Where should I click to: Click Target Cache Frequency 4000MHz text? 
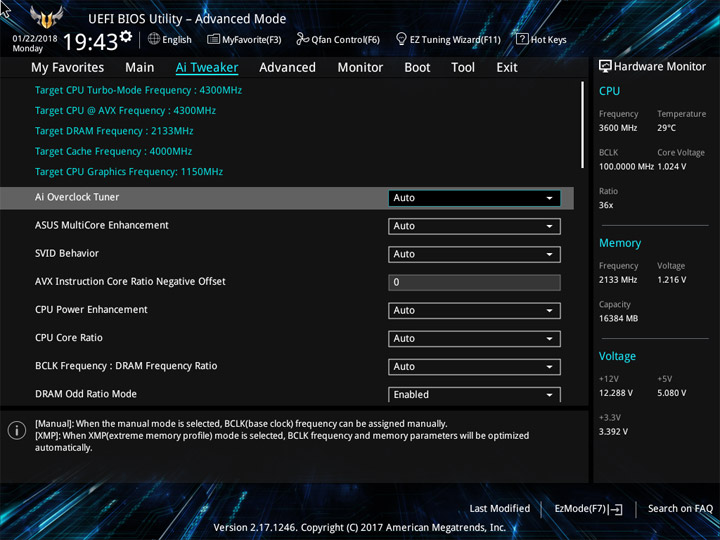(x=113, y=151)
